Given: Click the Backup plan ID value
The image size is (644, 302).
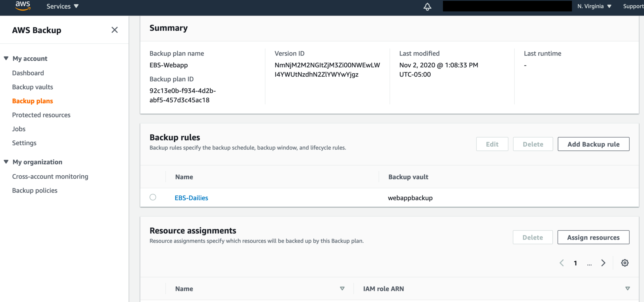Looking at the screenshot, I should 182,95.
